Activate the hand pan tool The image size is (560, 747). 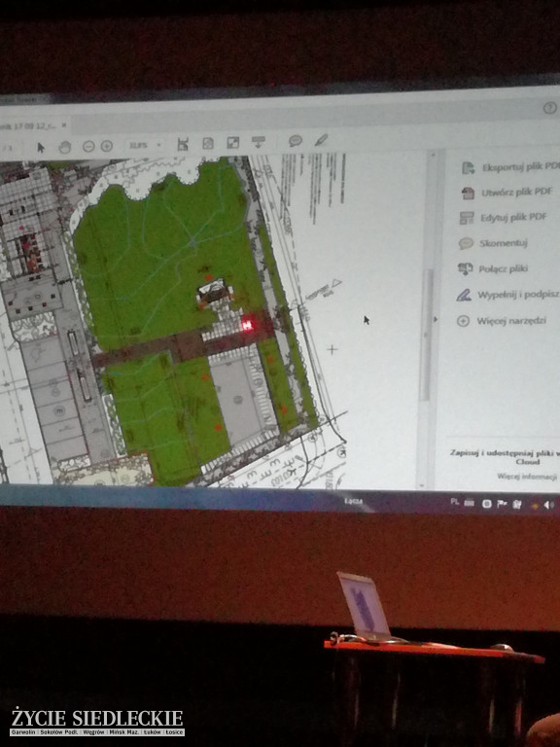pyautogui.click(x=65, y=147)
